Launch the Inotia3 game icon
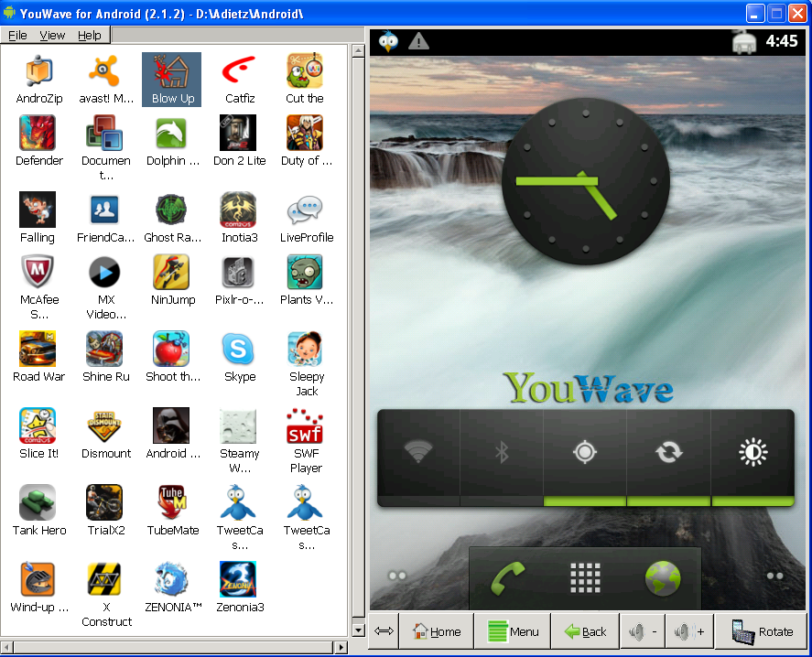 coord(238,210)
